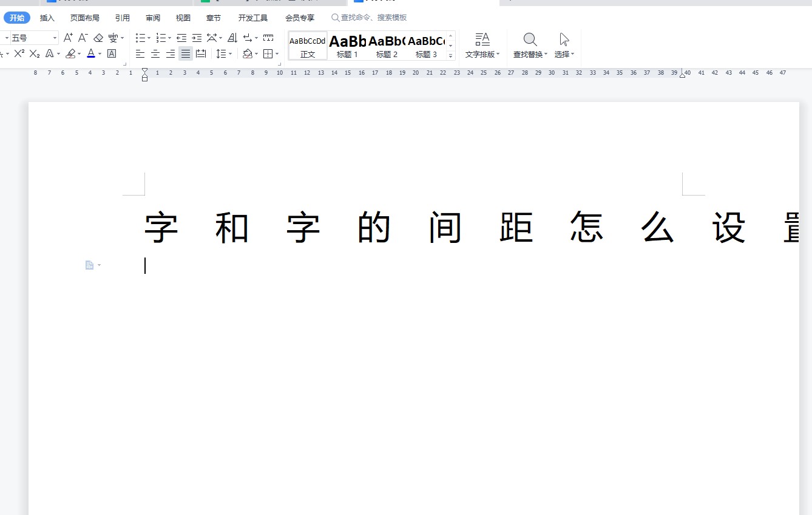
Task: Decrease paragraph indent
Action: tap(181, 38)
